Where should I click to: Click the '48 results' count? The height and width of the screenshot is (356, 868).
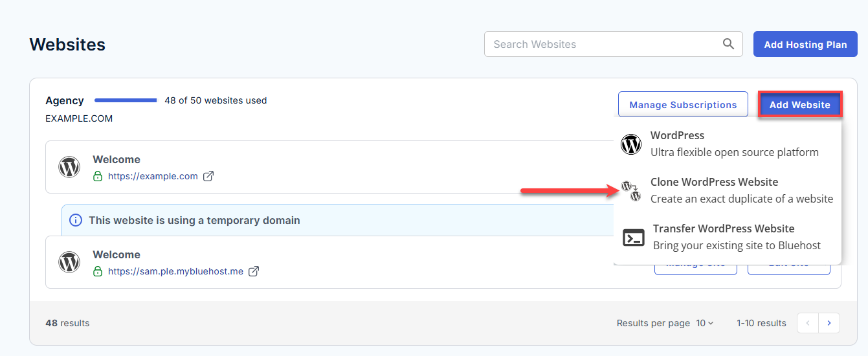(x=67, y=323)
